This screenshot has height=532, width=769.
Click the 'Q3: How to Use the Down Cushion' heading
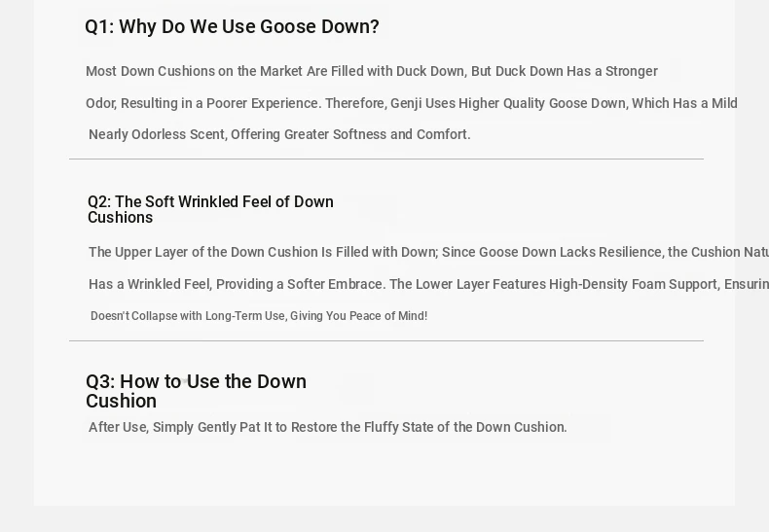tap(197, 391)
